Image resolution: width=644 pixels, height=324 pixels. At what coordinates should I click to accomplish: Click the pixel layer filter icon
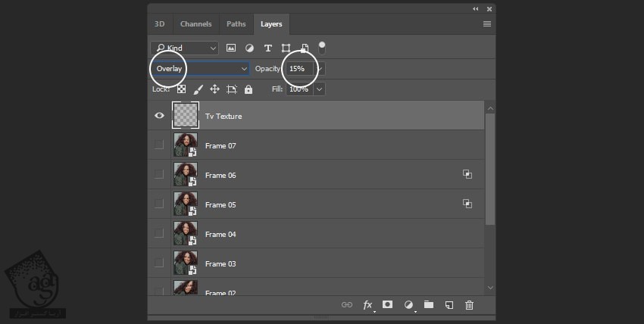click(230, 48)
